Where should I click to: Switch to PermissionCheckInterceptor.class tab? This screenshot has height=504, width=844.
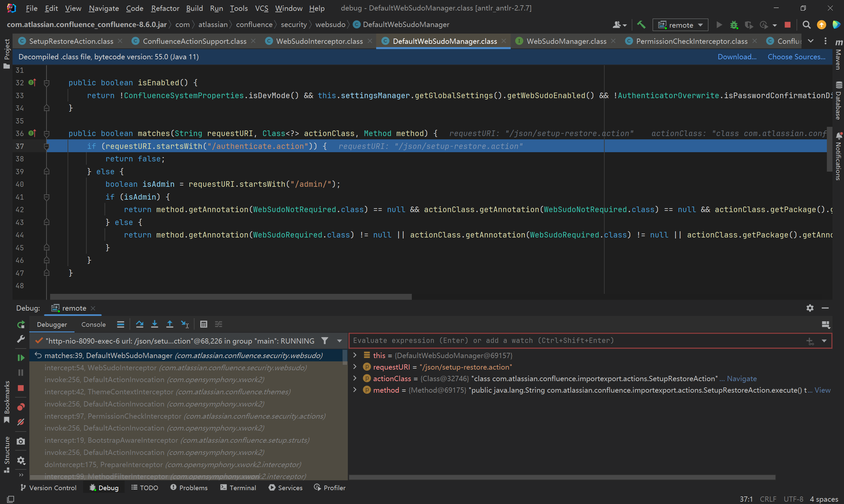[x=691, y=41]
